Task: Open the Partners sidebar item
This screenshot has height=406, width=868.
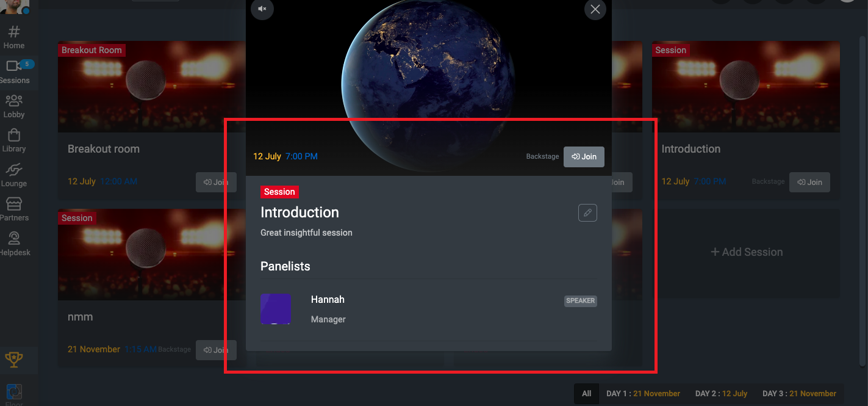Action: [x=14, y=209]
